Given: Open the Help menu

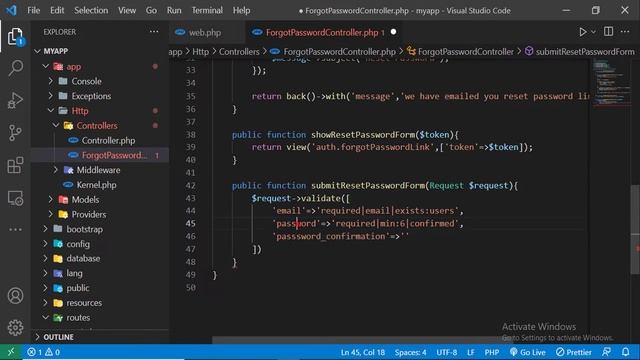Looking at the screenshot, I should click(x=241, y=10).
